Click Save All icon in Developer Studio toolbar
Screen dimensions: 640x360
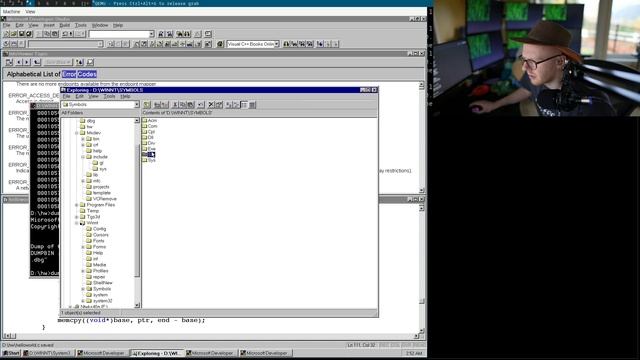coord(29,34)
